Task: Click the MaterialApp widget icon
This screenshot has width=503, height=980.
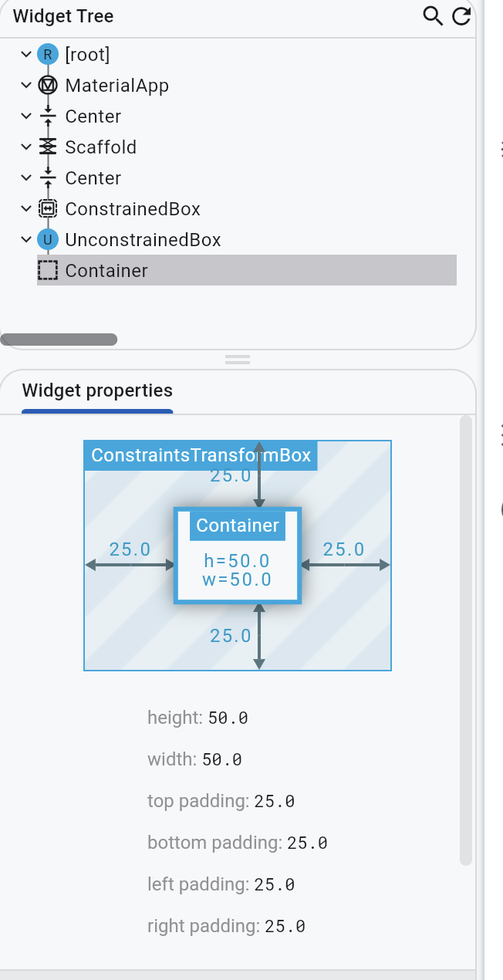Action: (48, 86)
